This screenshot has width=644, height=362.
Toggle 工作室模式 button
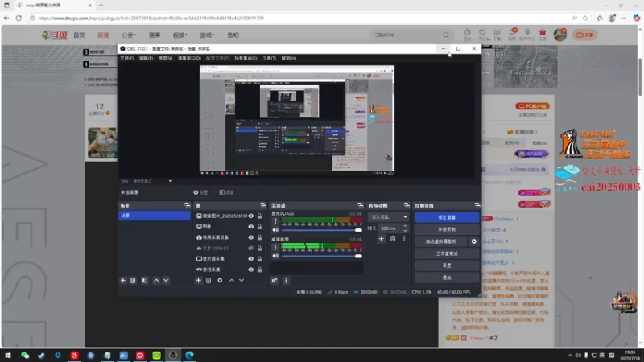click(447, 253)
